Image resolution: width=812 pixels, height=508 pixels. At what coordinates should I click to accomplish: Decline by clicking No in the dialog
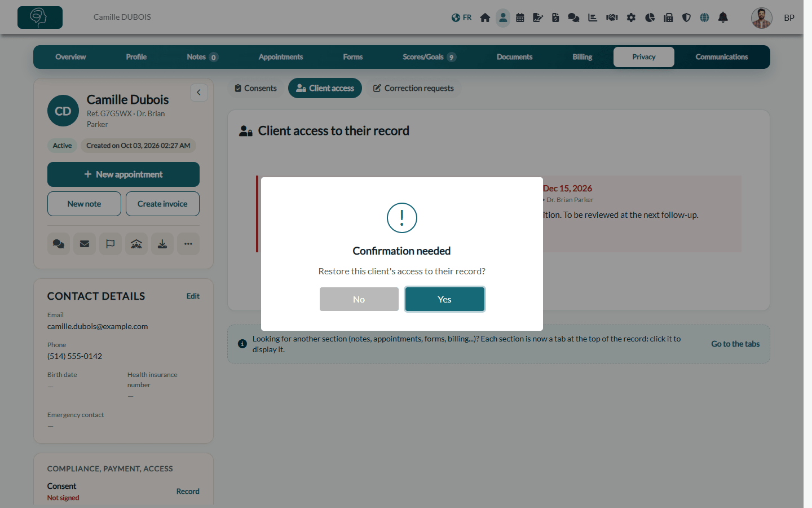(x=359, y=299)
